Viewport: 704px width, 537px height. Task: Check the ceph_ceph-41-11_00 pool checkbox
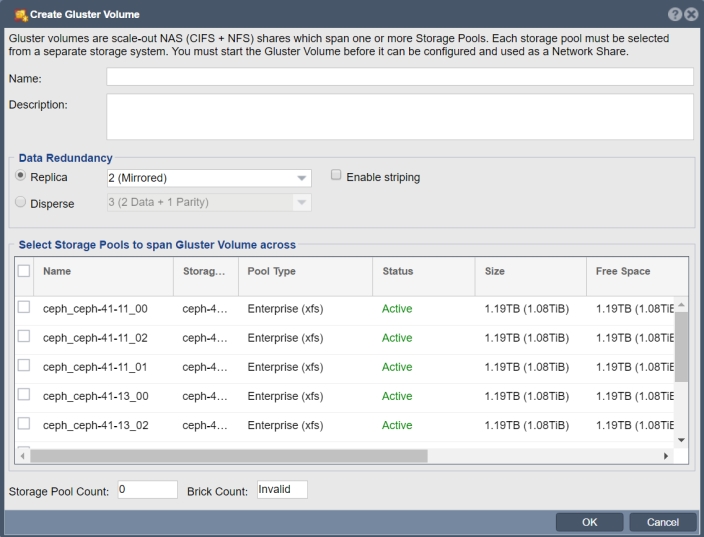pyautogui.click(x=24, y=307)
